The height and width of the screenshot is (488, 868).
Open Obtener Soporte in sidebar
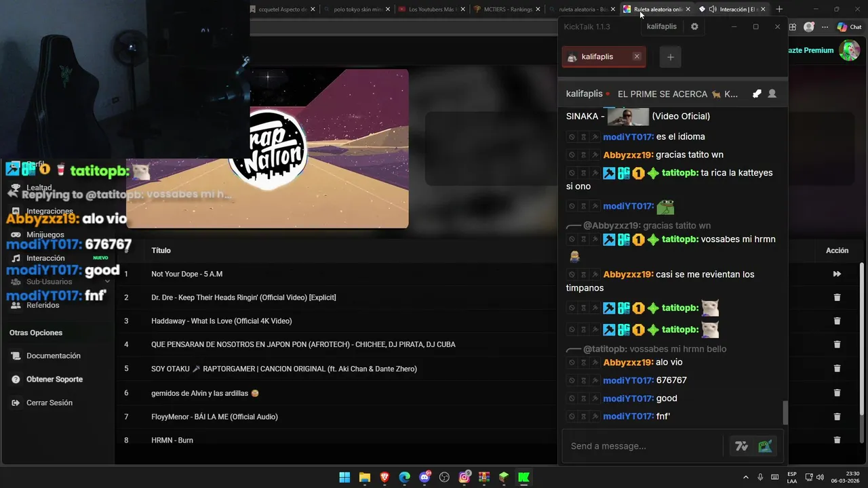point(54,380)
